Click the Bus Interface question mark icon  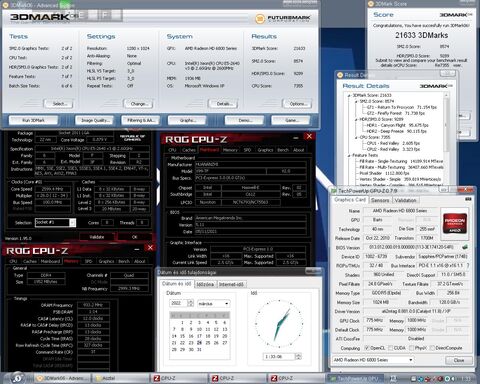coord(468,266)
